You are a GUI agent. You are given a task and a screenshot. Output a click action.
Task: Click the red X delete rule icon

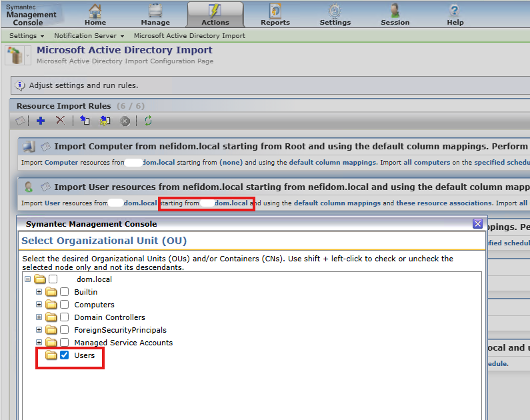[x=61, y=120]
